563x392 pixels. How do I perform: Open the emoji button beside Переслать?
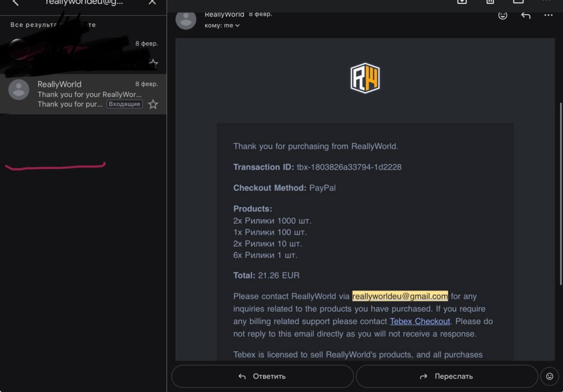pyautogui.click(x=549, y=376)
